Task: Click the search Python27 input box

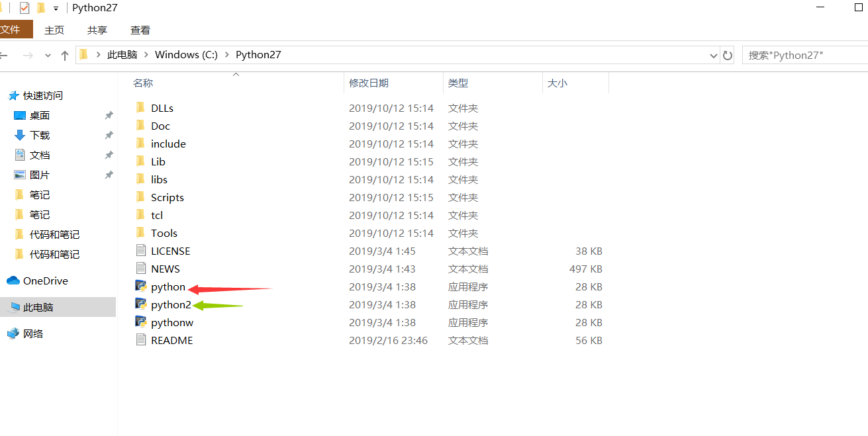Action: 804,55
